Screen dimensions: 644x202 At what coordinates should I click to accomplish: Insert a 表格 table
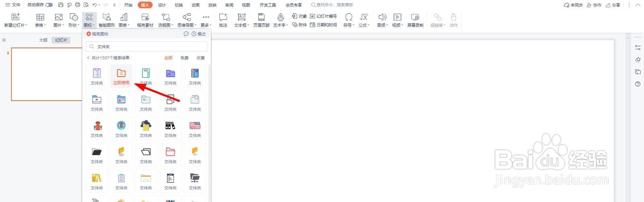pyautogui.click(x=40, y=20)
